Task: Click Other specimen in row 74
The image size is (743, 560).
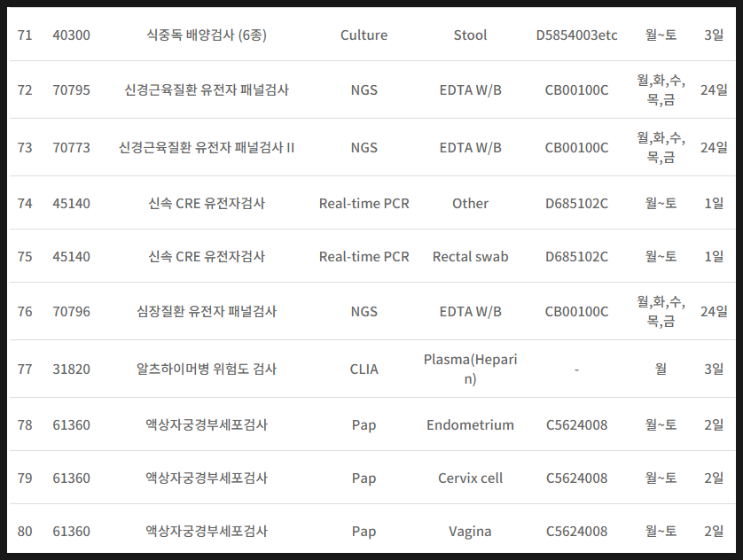Action: click(x=470, y=204)
